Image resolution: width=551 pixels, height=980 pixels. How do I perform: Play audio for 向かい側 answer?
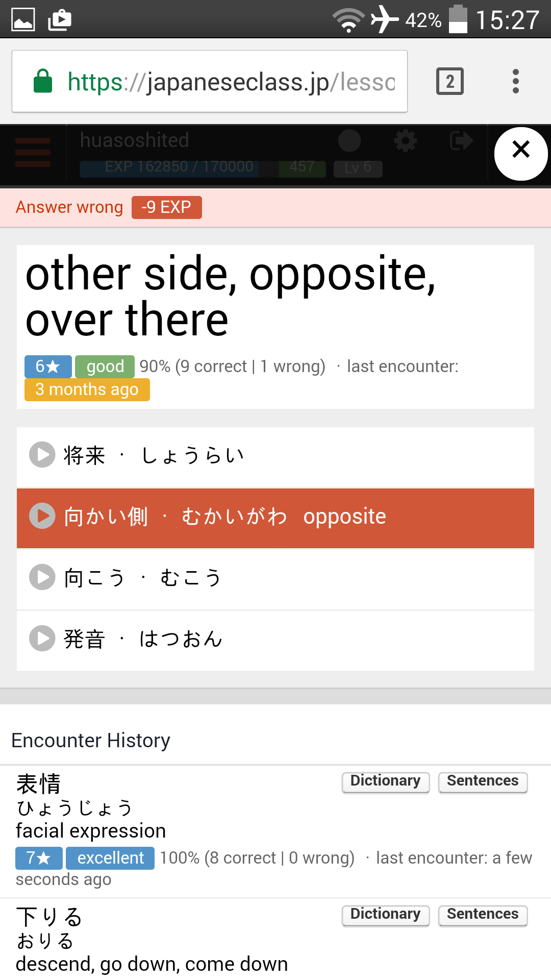click(x=42, y=516)
